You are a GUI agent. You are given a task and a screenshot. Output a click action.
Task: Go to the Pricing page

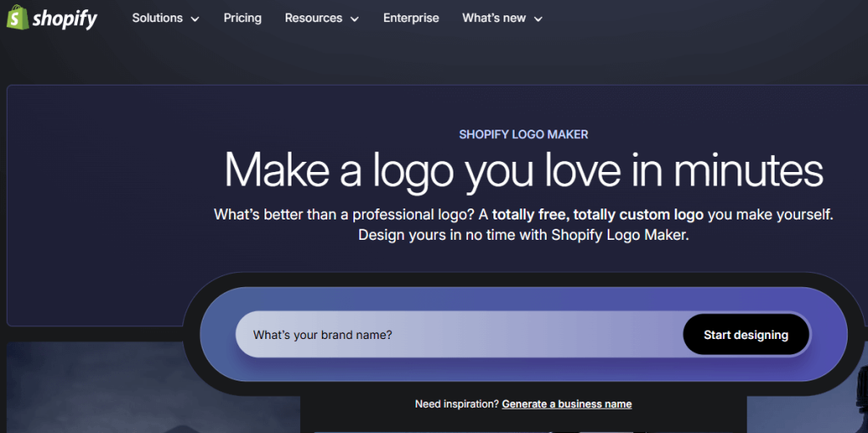click(x=242, y=19)
